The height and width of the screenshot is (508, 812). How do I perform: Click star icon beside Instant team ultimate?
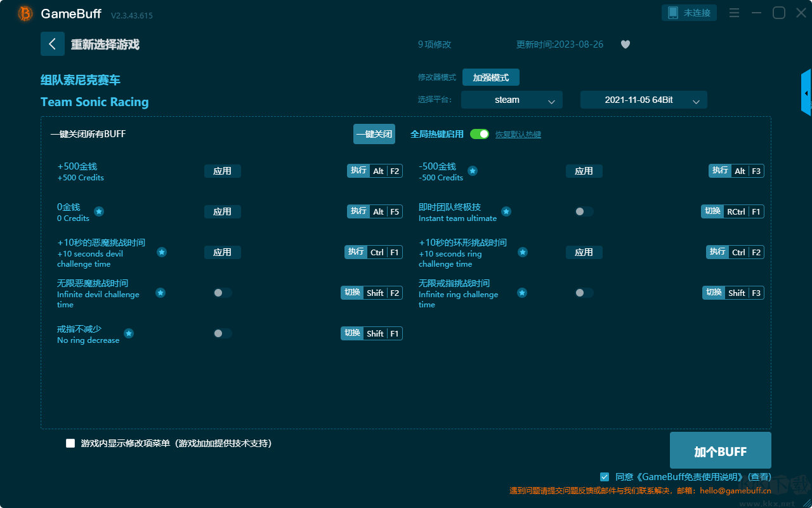click(x=506, y=211)
